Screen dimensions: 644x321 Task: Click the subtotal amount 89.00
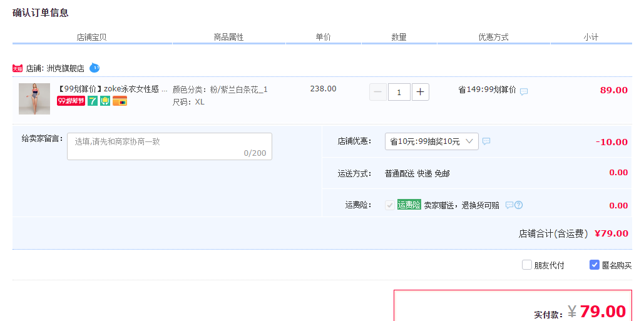tap(613, 90)
